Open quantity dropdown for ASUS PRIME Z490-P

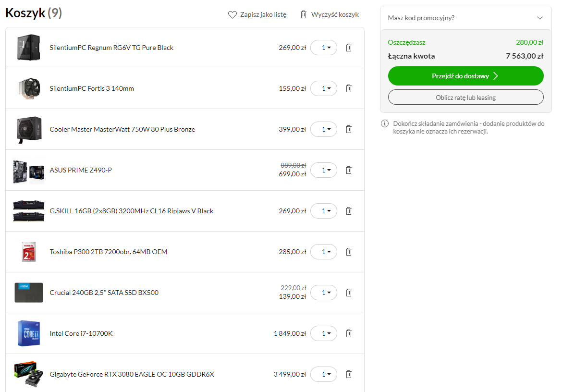(324, 170)
